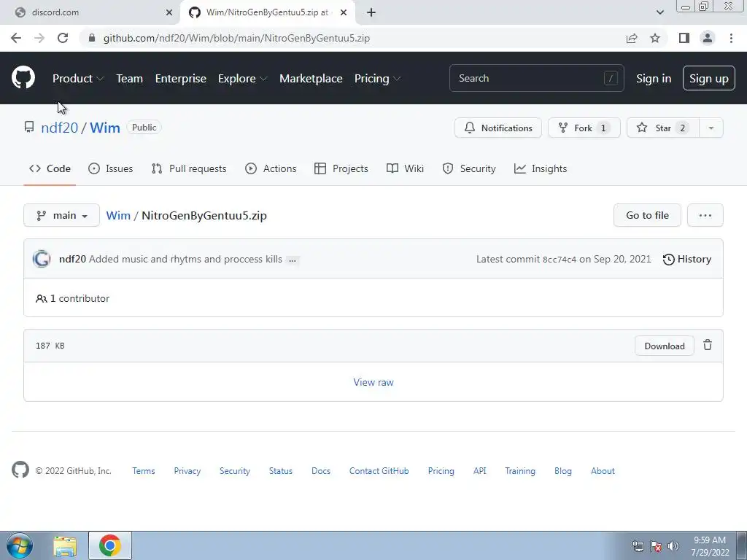
Task: Download the zip file
Action: pos(664,346)
